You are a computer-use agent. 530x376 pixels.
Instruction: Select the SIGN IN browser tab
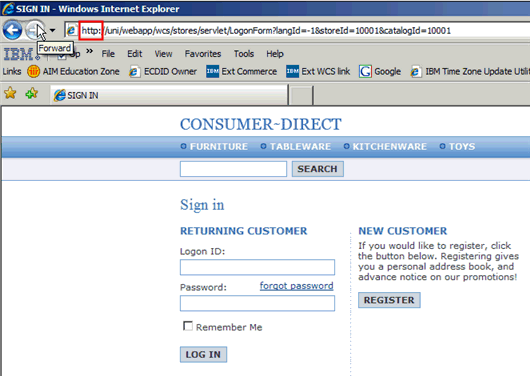coord(169,95)
